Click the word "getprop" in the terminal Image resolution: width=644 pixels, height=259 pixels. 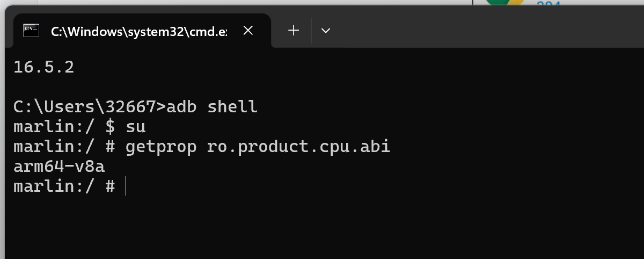point(160,147)
